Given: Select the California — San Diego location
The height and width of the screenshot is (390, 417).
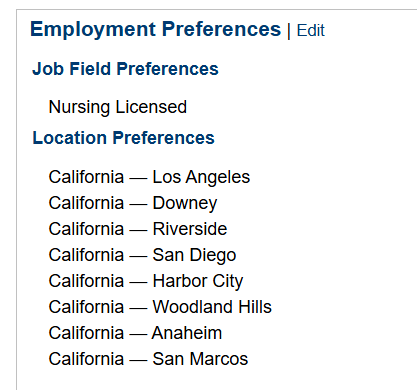Looking at the screenshot, I should pos(142,255).
